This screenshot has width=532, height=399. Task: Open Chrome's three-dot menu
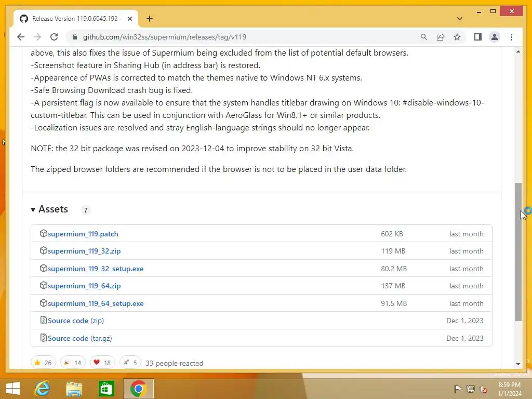point(511,37)
